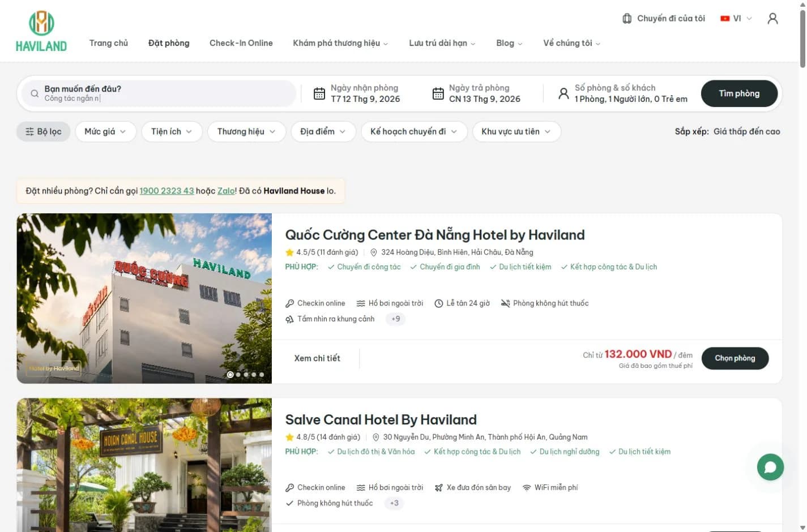Open Check-In Online page
This screenshot has width=807, height=532.
click(x=241, y=43)
